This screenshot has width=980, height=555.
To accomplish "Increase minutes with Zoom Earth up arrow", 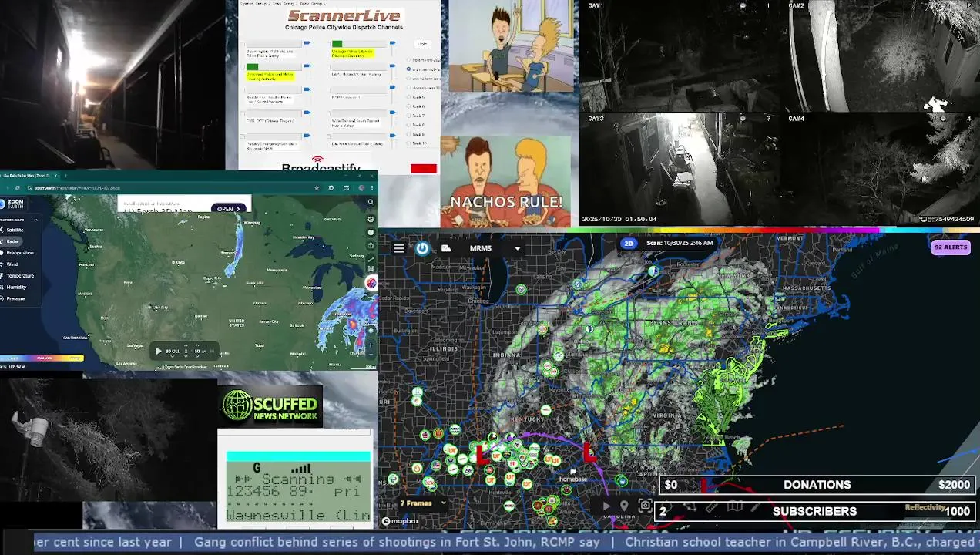I will tap(197, 345).
